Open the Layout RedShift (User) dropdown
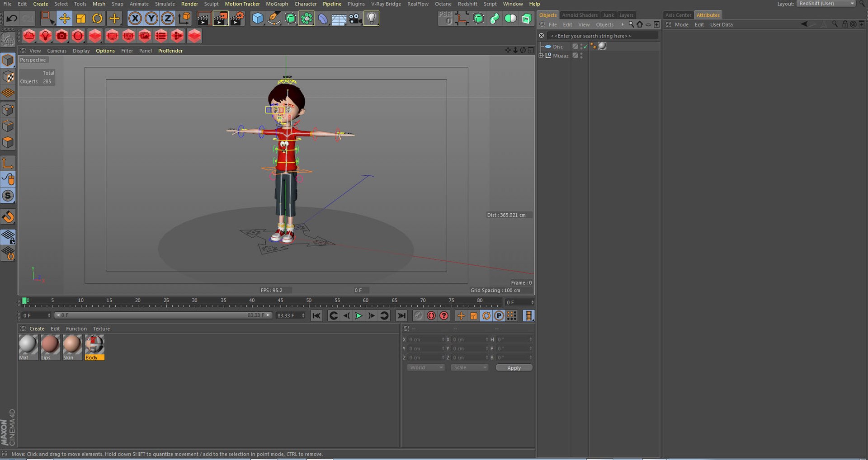The width and height of the screenshot is (868, 460). [x=826, y=4]
